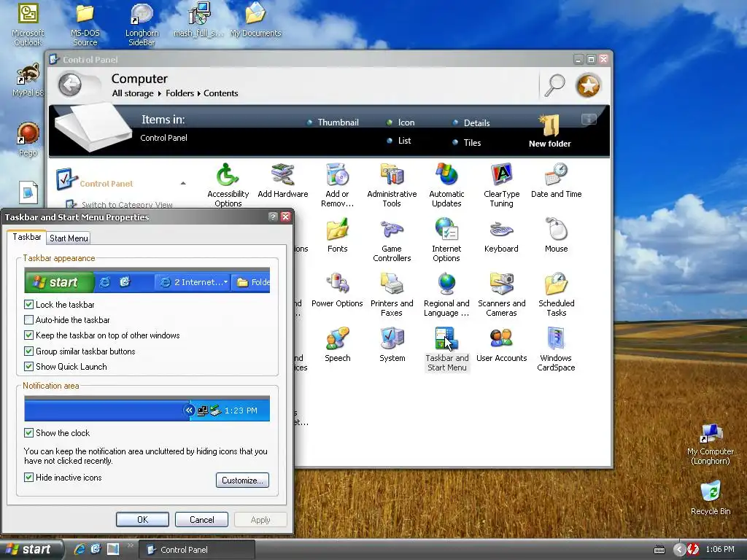Toggle Show Quick Launch checkbox
Screen dimensions: 747x560
click(x=29, y=367)
